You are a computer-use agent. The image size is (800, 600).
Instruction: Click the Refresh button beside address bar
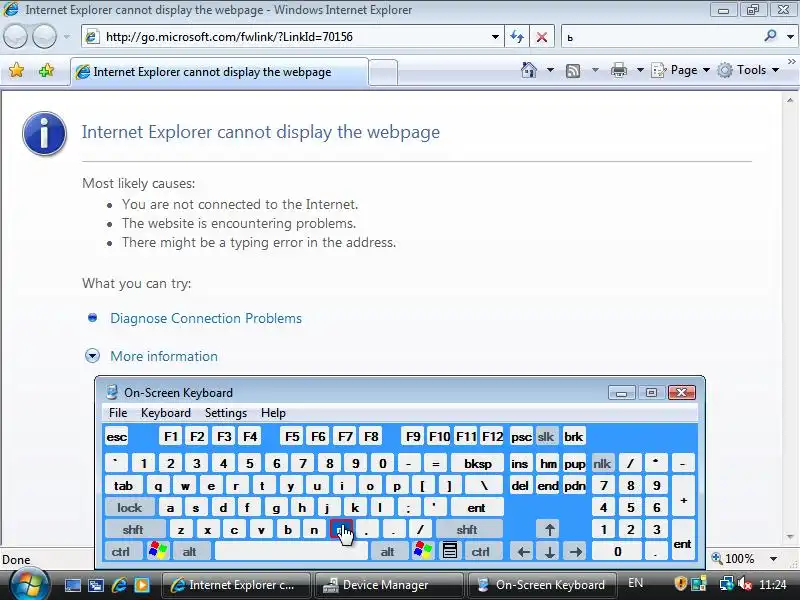(517, 37)
